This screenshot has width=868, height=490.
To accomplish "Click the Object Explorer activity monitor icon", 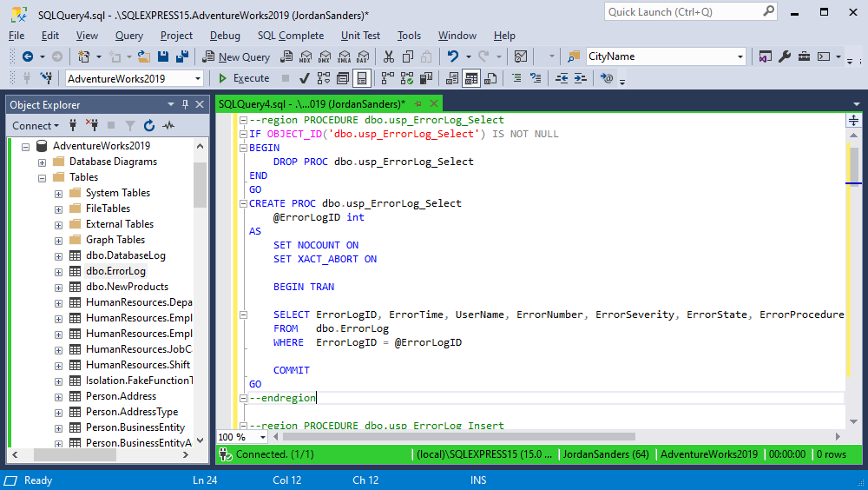I will tap(168, 126).
